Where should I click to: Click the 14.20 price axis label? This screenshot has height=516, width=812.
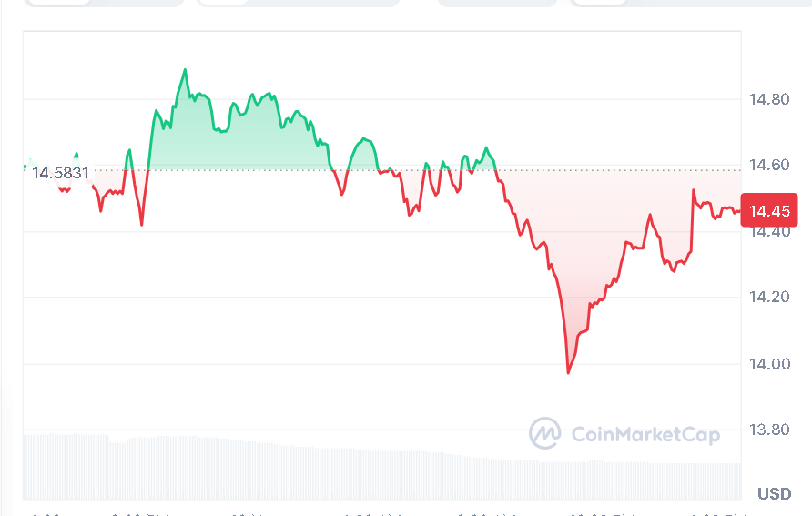(769, 298)
